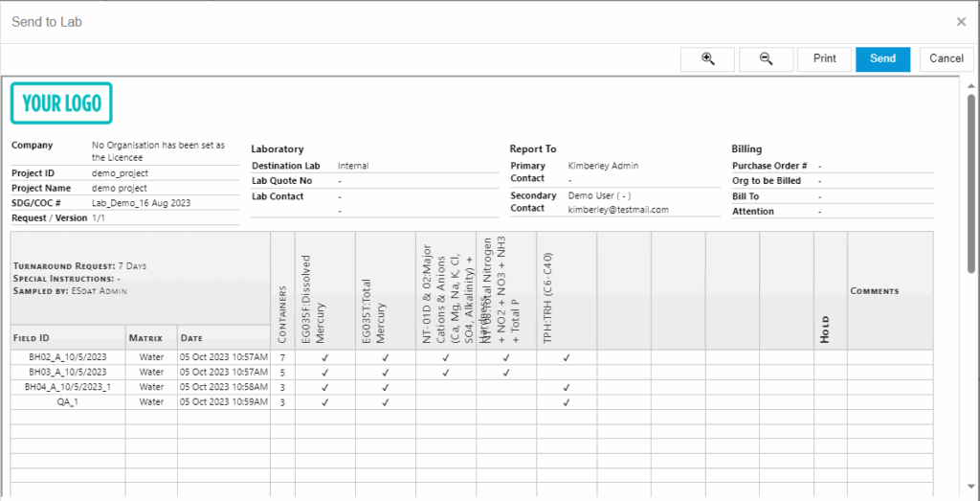Click the Matrix column header
980x501 pixels.
151,338
